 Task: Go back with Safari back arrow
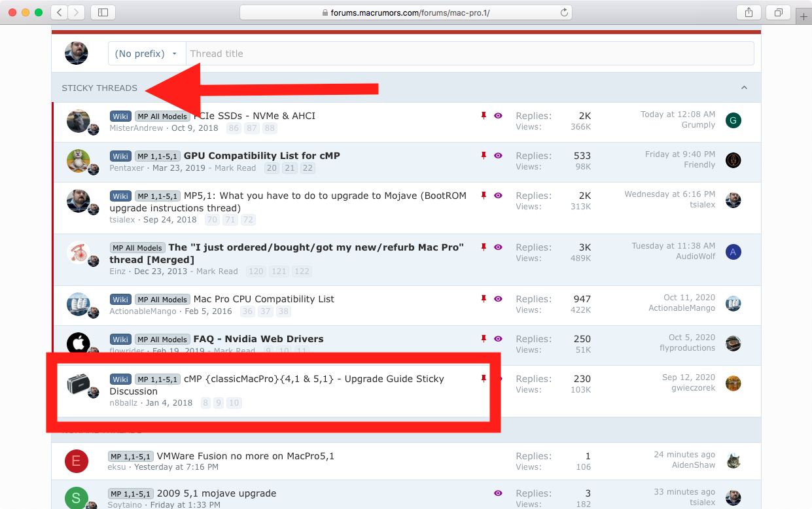point(60,12)
